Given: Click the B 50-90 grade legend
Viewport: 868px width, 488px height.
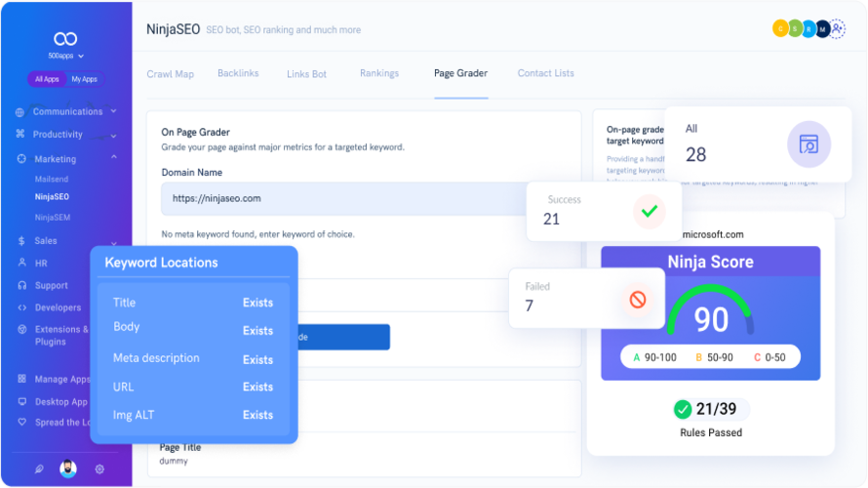Looking at the screenshot, I should (714, 357).
